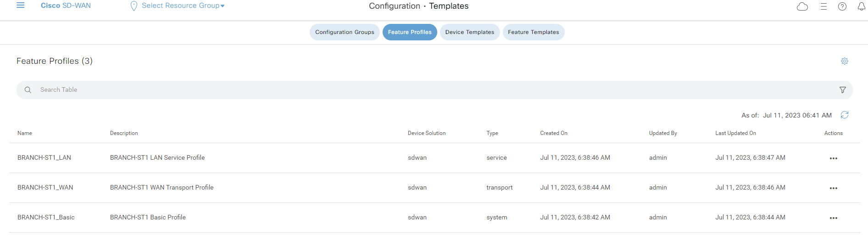Click the Cisco SD-WAN logo link
This screenshot has height=241, width=868.
pyautogui.click(x=66, y=6)
